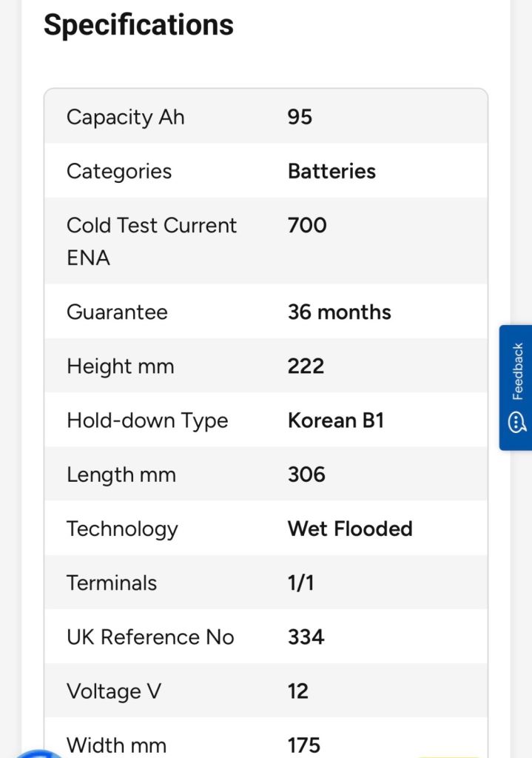The height and width of the screenshot is (758, 532).
Task: Select the Height mm label
Action: [x=121, y=366]
